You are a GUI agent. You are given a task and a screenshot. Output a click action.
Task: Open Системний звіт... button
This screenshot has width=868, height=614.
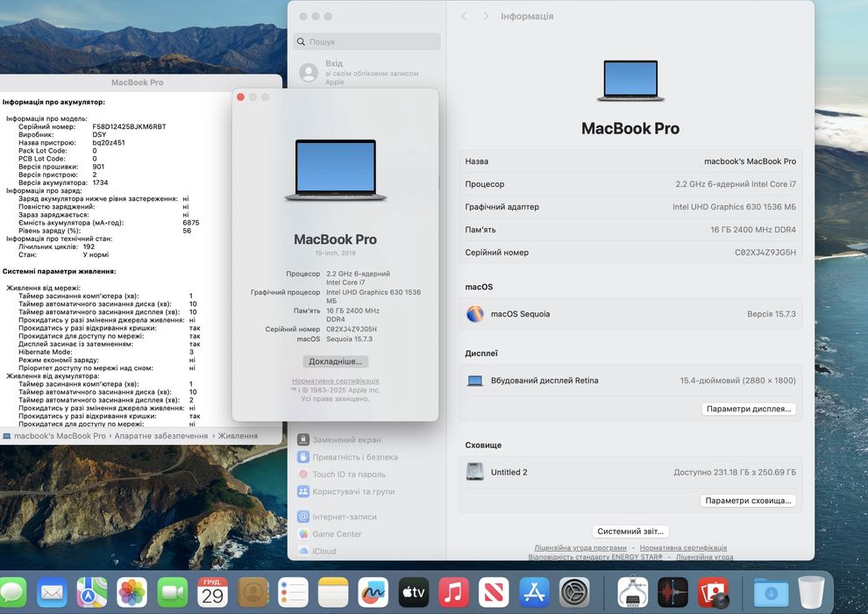coord(630,531)
